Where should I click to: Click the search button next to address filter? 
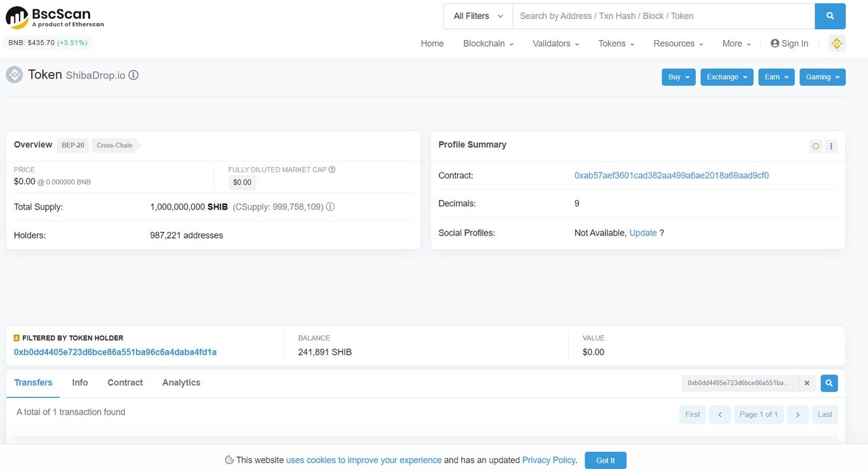click(x=829, y=383)
